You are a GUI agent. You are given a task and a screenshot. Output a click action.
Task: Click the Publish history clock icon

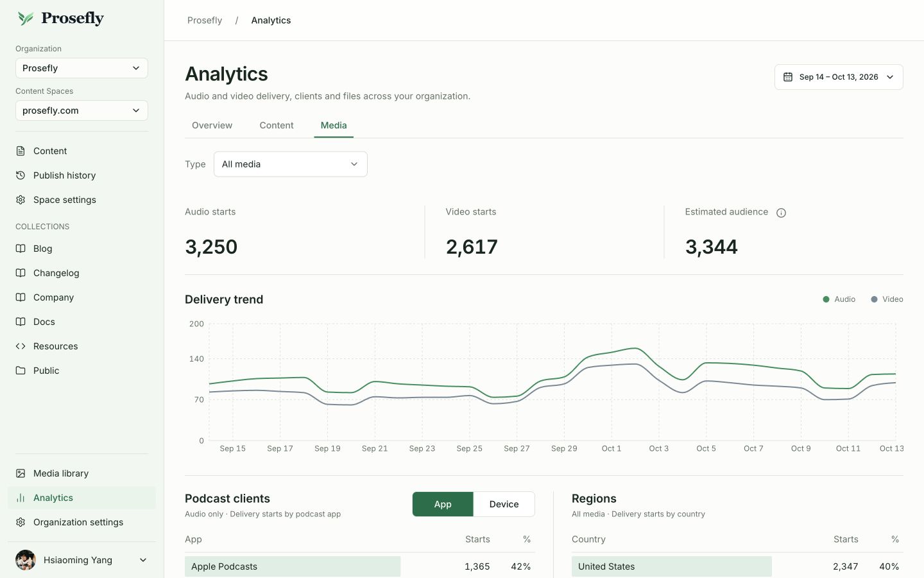click(x=21, y=175)
